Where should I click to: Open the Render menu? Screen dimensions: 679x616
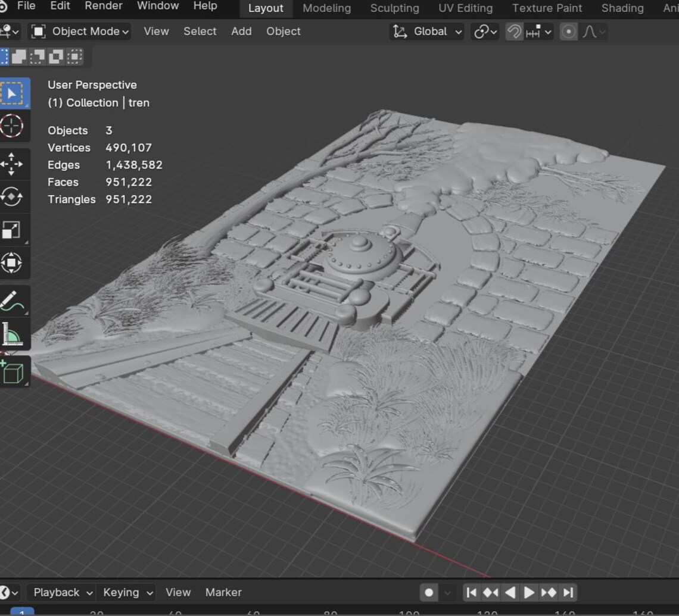104,6
